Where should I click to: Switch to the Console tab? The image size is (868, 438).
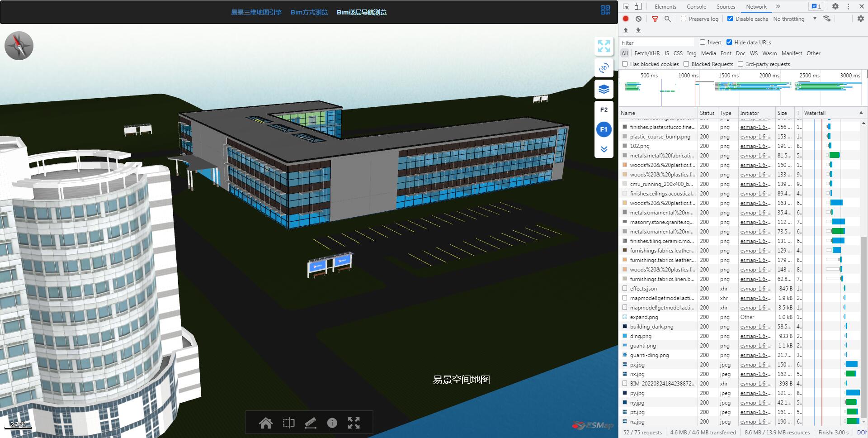coord(696,6)
